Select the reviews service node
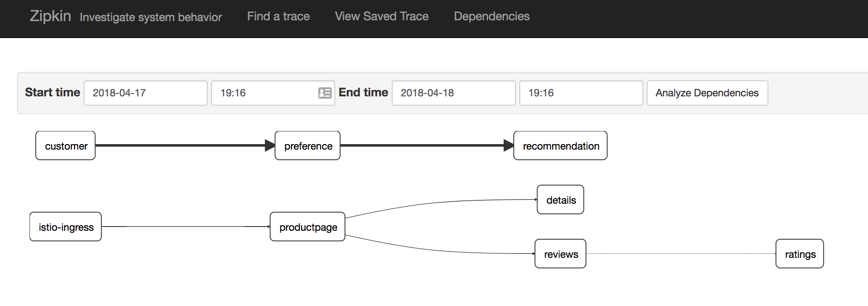 (561, 254)
